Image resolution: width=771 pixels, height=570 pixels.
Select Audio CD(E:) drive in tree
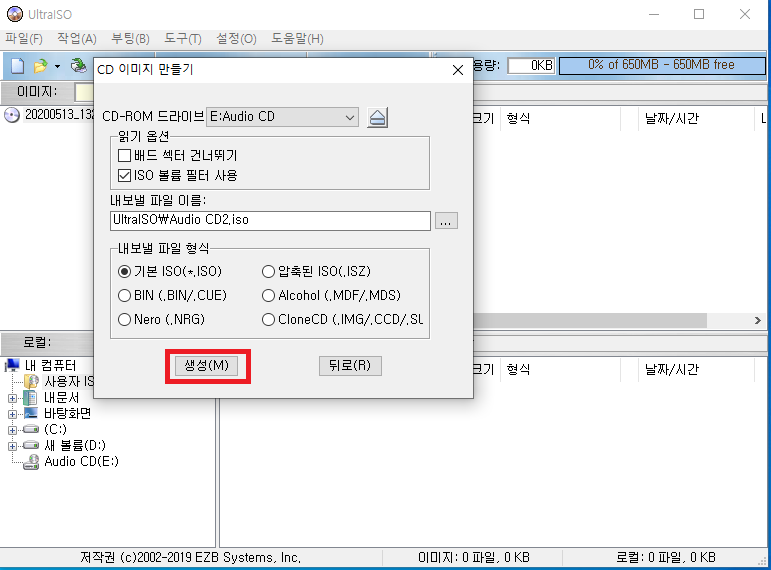(81, 461)
